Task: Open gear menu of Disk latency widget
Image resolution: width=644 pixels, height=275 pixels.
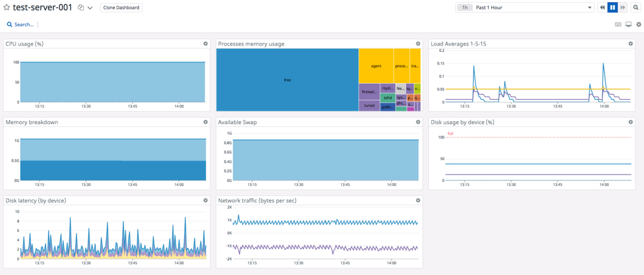Action: pos(206,200)
